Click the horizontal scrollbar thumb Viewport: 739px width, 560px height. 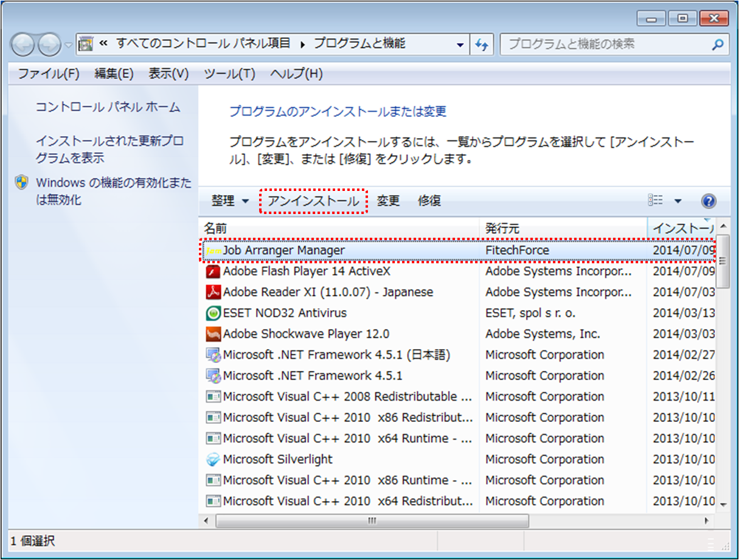pos(372,521)
